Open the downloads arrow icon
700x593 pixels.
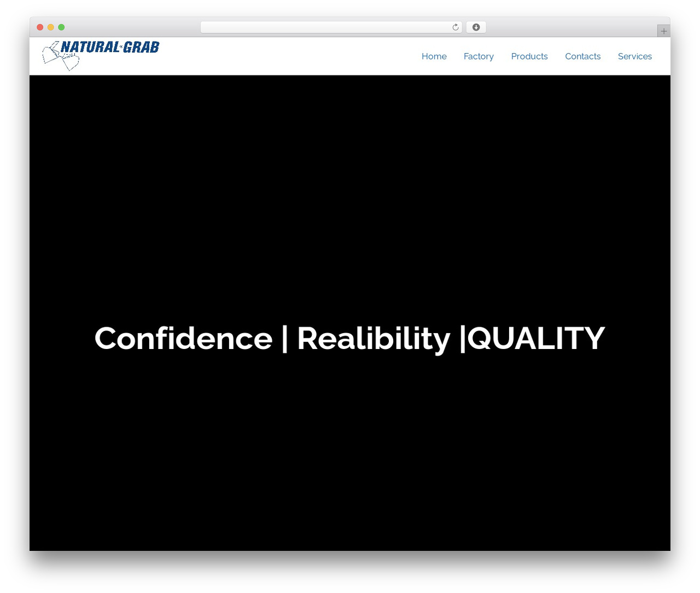point(476,27)
